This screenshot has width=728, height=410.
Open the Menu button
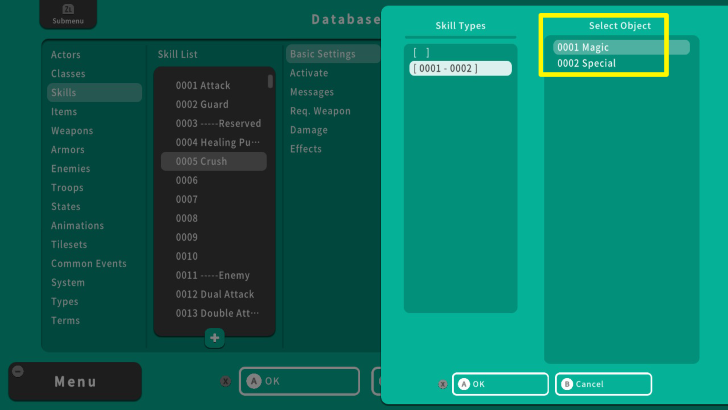(x=75, y=382)
